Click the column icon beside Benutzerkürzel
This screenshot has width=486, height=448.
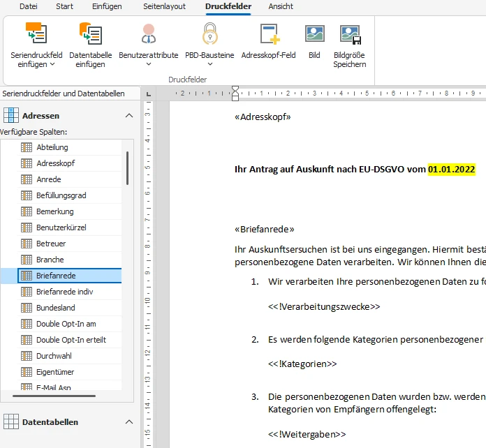[27, 227]
